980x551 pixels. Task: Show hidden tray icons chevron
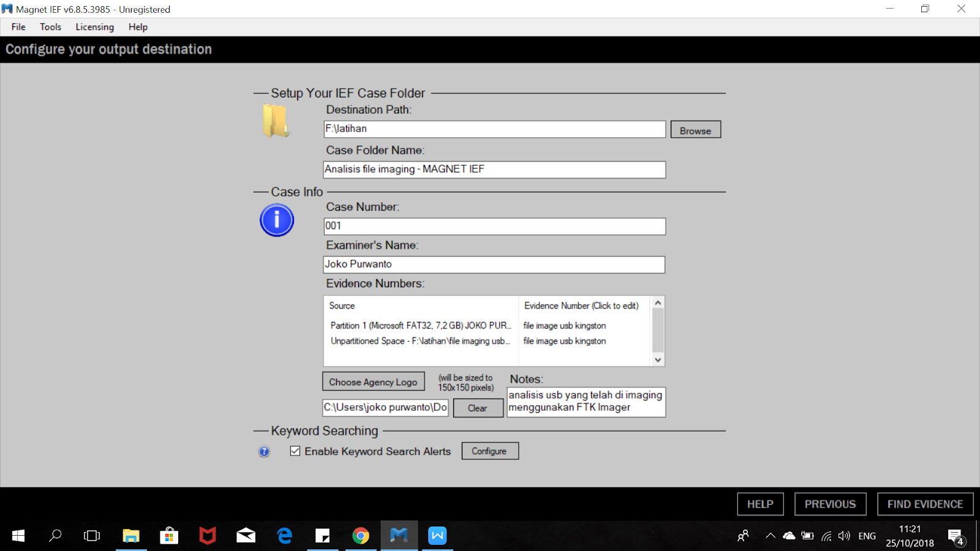click(771, 536)
